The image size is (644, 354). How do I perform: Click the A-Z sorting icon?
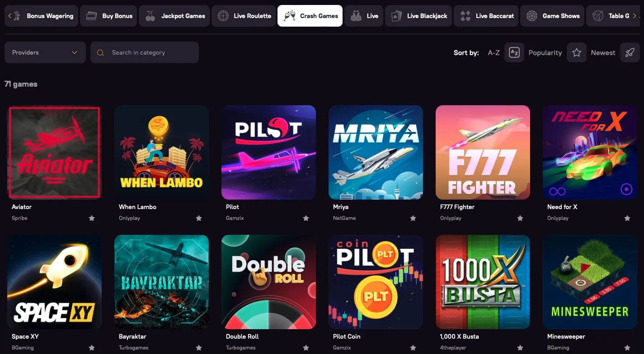[x=514, y=52]
